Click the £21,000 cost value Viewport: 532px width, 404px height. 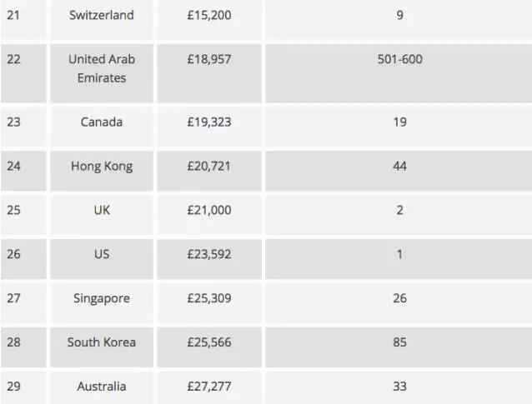tap(209, 210)
